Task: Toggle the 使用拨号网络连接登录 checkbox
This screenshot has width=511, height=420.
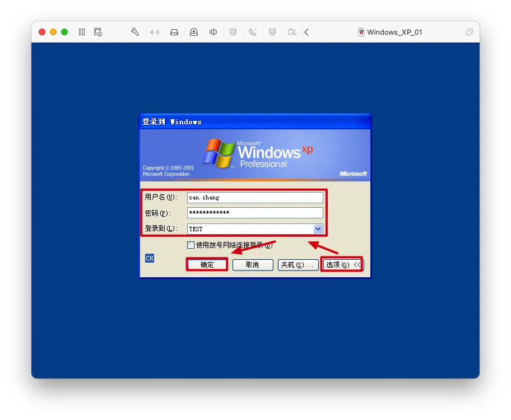Action: click(x=191, y=245)
